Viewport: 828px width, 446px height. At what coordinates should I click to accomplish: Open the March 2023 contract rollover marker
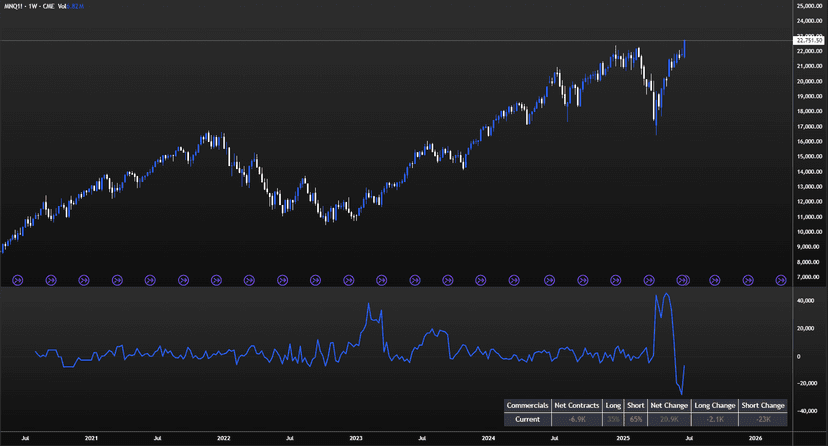click(x=381, y=280)
